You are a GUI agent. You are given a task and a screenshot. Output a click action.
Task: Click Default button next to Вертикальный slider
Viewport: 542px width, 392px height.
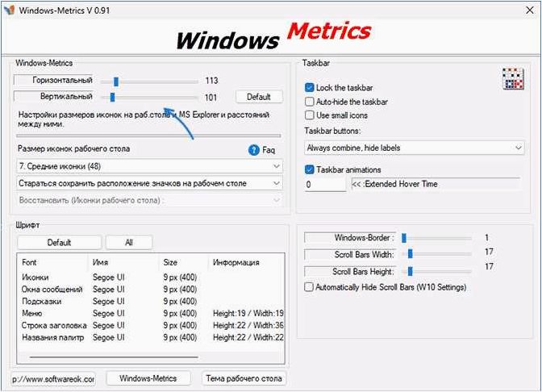(259, 97)
